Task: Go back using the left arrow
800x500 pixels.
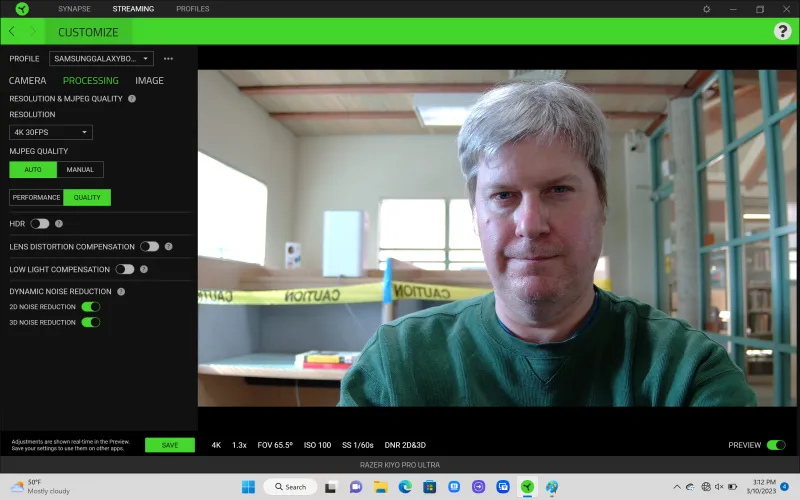Action: pos(12,32)
